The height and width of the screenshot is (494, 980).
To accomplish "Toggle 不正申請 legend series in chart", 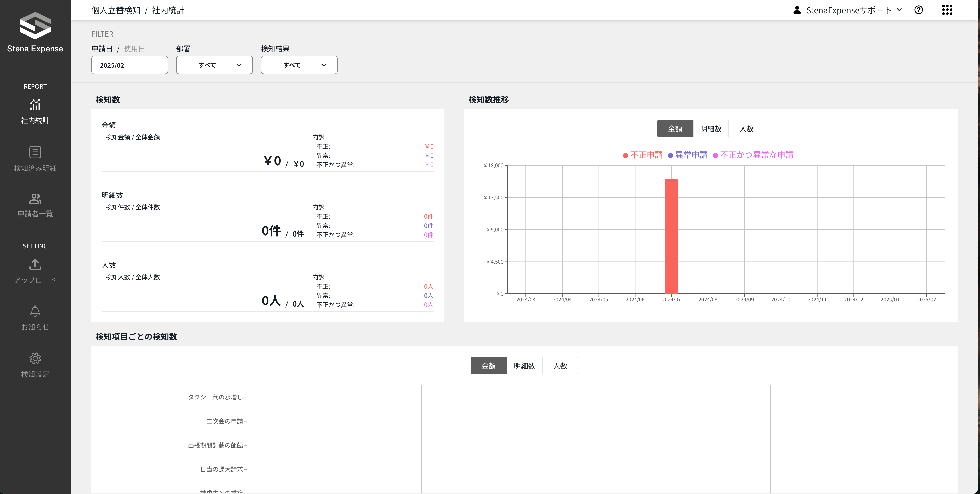I will point(643,155).
